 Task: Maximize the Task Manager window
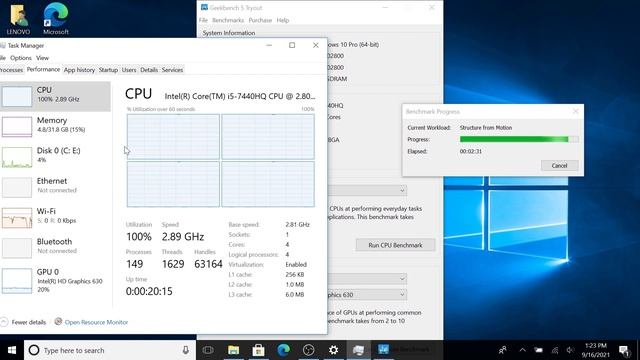(292, 45)
